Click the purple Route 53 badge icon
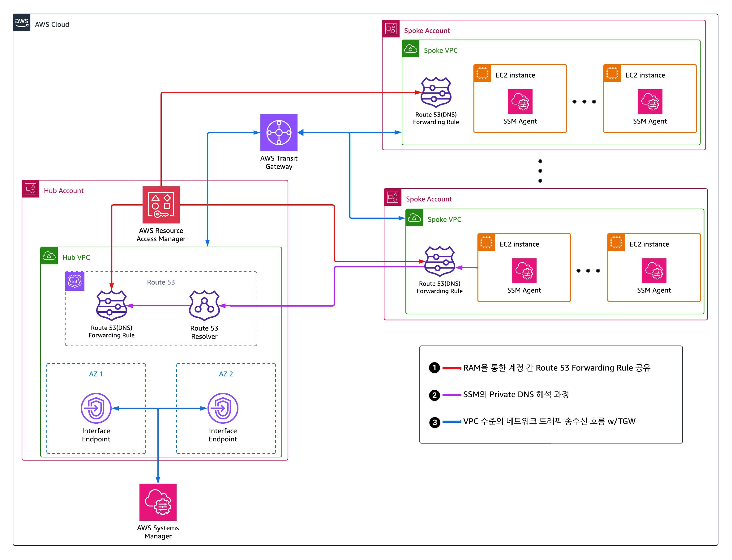 [75, 281]
